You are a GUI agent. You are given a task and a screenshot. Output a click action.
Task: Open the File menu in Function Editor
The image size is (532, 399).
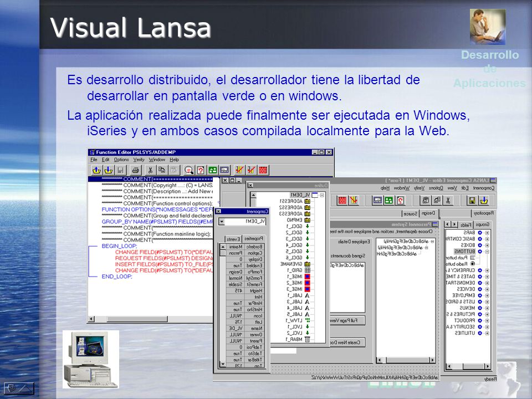(x=94, y=160)
